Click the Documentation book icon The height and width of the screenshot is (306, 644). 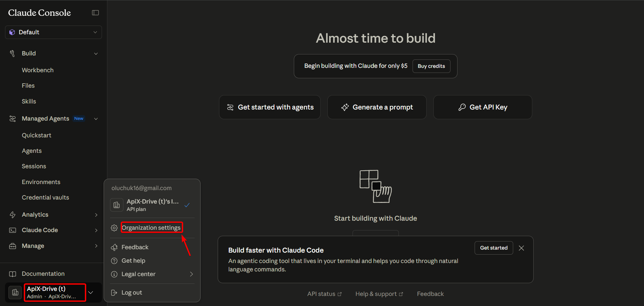pos(12,274)
